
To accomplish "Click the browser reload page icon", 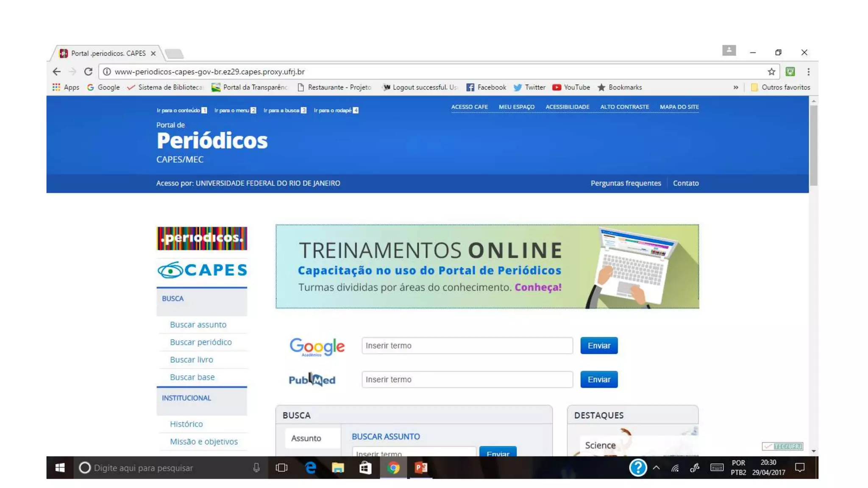I will pyautogui.click(x=88, y=72).
